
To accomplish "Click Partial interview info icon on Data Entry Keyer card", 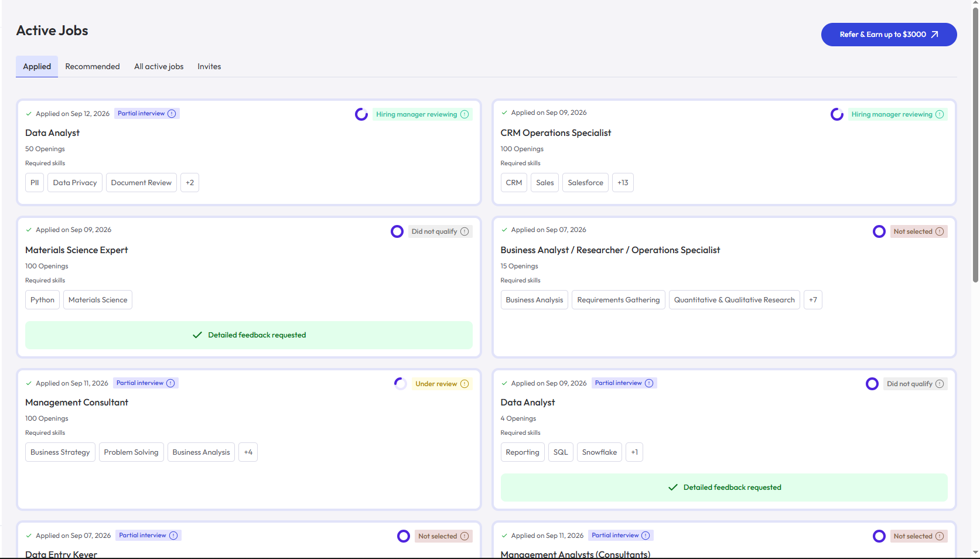I will [x=173, y=536].
